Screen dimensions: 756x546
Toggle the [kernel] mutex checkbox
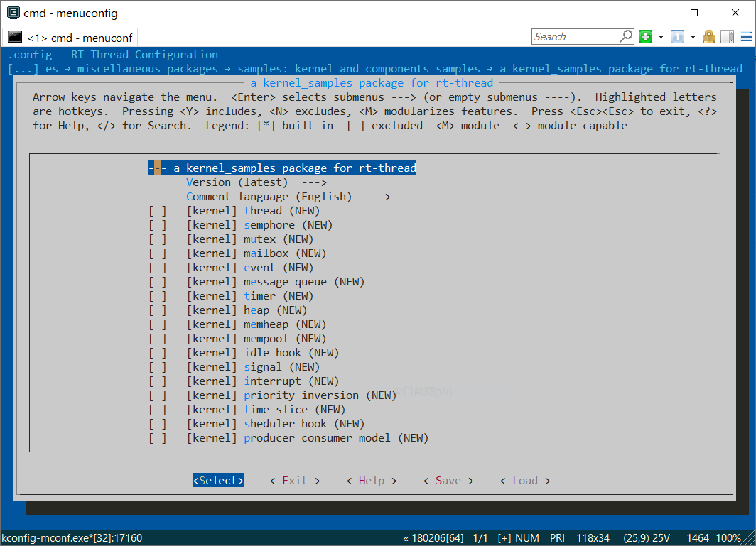(x=158, y=239)
